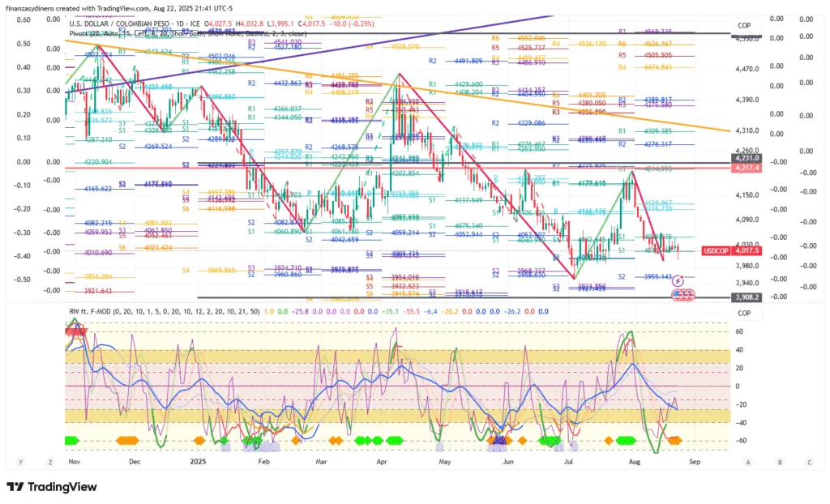
Task: Click the Apr label on time axis
Action: [x=382, y=462]
